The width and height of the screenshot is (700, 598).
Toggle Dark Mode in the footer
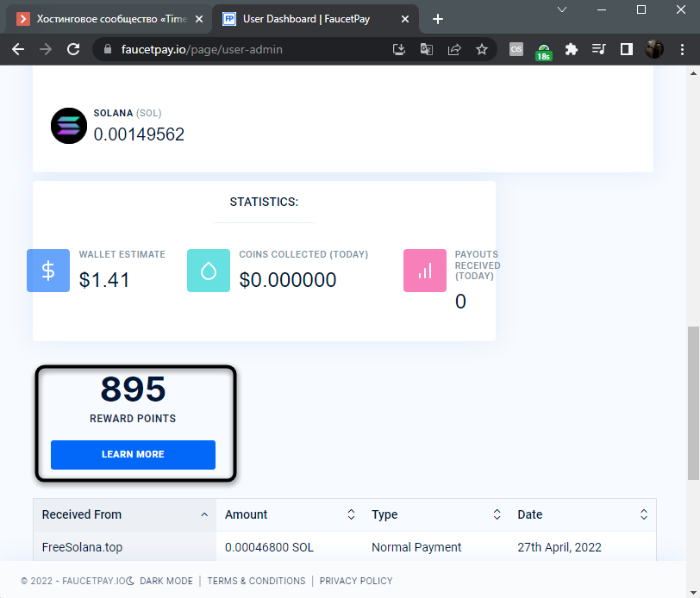click(160, 581)
